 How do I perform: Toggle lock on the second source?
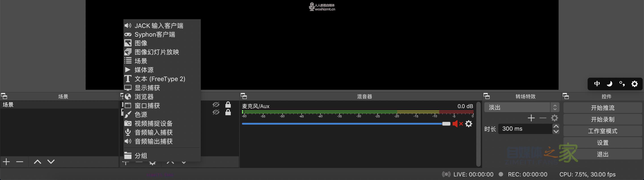click(x=228, y=112)
